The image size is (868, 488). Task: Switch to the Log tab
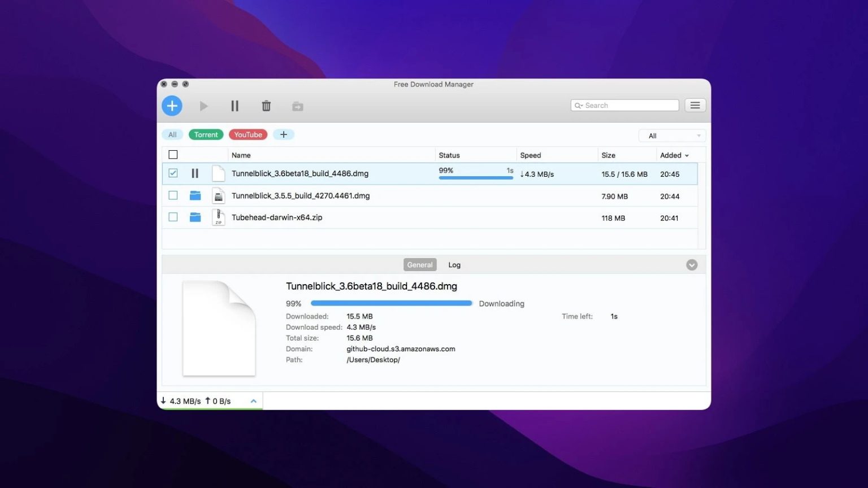(454, 264)
